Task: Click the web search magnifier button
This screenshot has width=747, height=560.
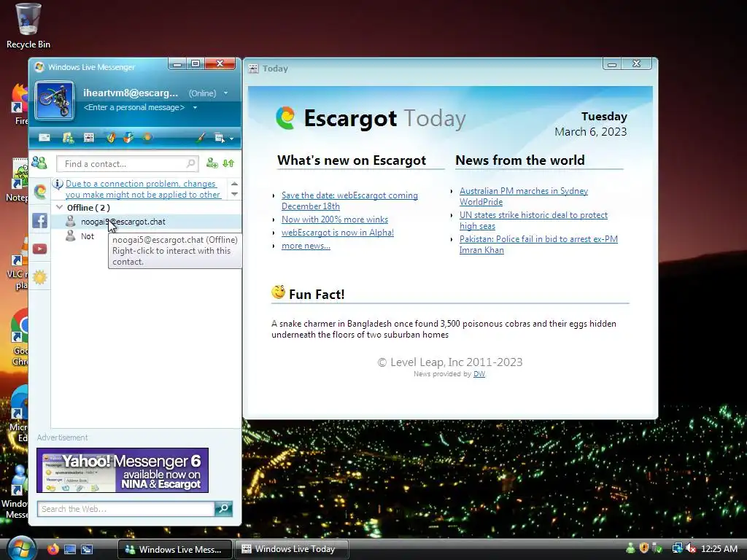Action: tap(223, 509)
